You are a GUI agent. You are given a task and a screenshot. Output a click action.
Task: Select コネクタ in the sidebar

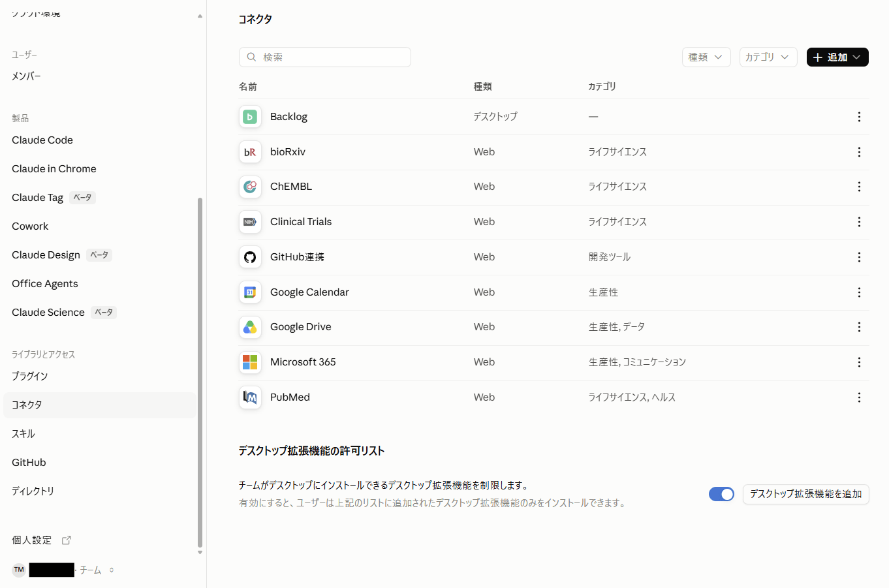(x=100, y=405)
